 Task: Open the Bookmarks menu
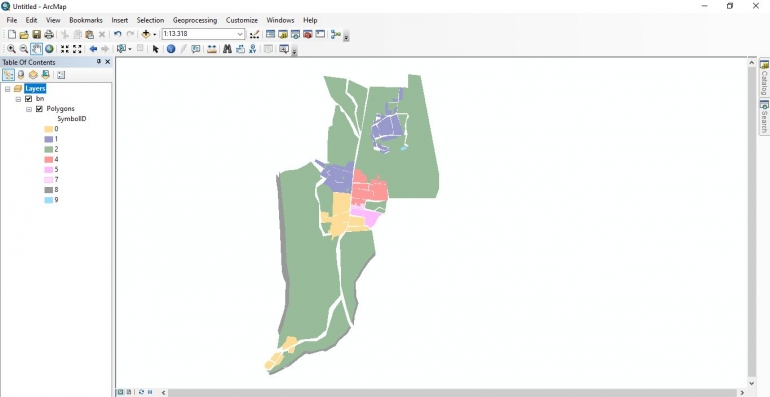(86, 20)
